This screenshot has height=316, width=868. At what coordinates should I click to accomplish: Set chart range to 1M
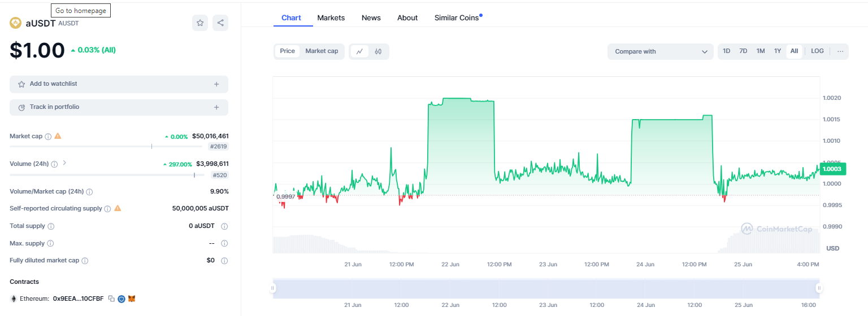pyautogui.click(x=761, y=51)
